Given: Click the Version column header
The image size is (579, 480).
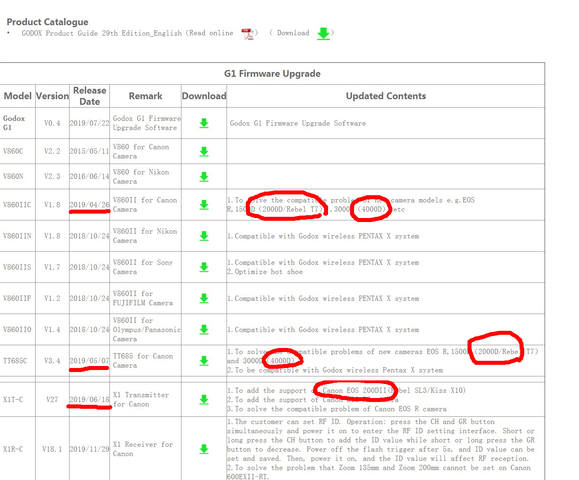Looking at the screenshot, I should coord(52,96).
